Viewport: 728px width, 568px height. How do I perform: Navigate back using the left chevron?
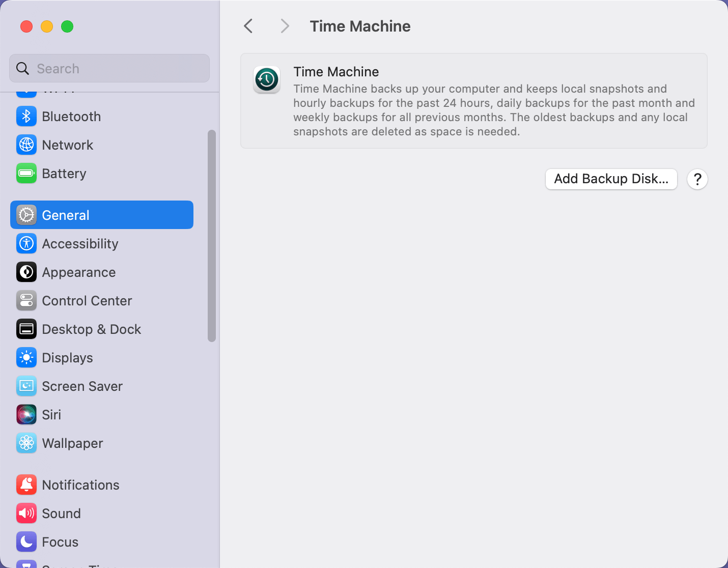point(248,25)
